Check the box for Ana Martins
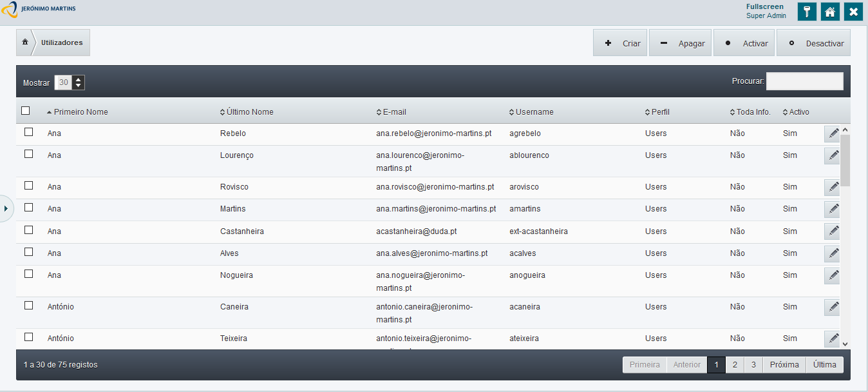This screenshot has height=392, width=868. coord(28,208)
